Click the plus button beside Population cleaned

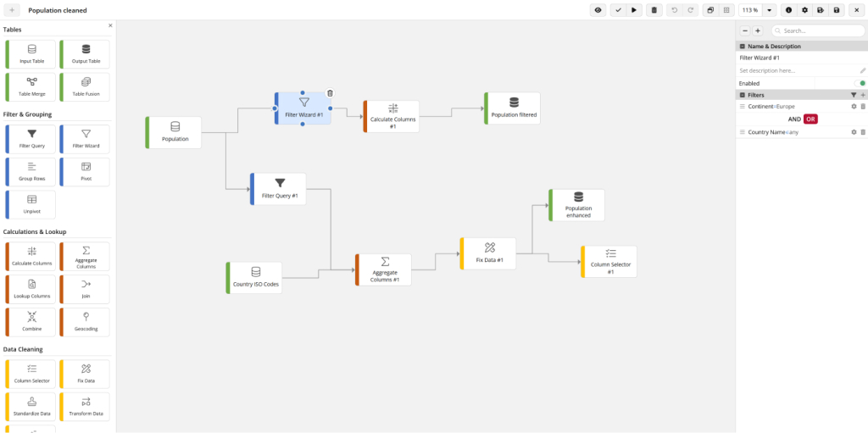pyautogui.click(x=12, y=10)
